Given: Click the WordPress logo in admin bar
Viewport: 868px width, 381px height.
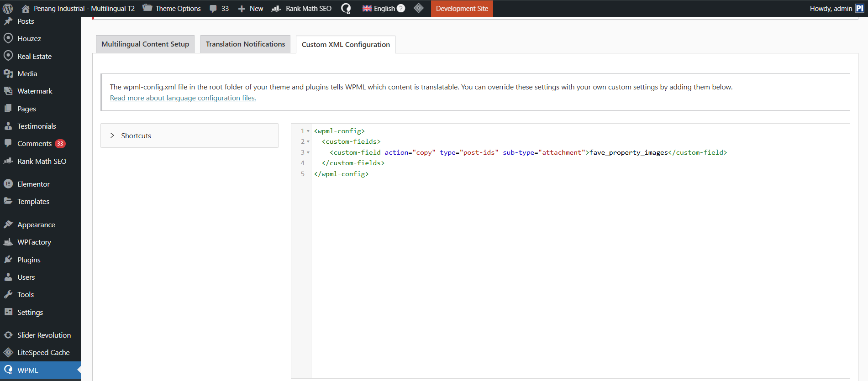Looking at the screenshot, I should [8, 8].
